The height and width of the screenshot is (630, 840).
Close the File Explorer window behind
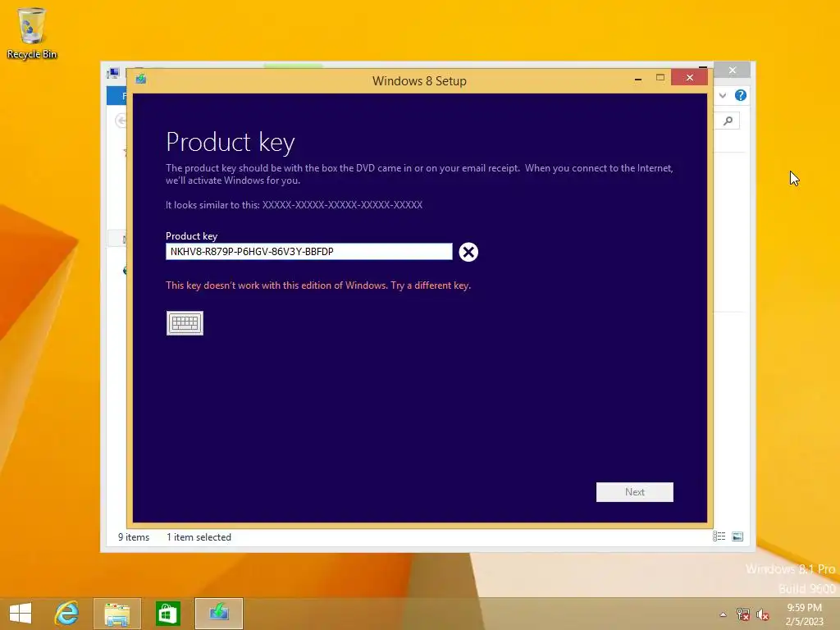click(x=733, y=71)
